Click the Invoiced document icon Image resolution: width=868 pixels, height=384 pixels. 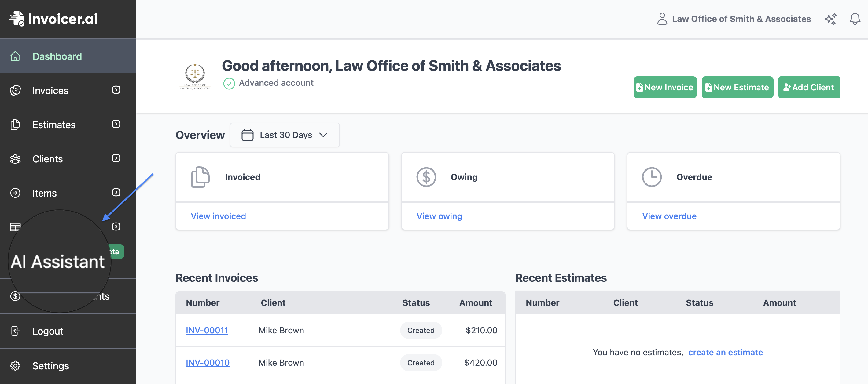click(x=201, y=177)
